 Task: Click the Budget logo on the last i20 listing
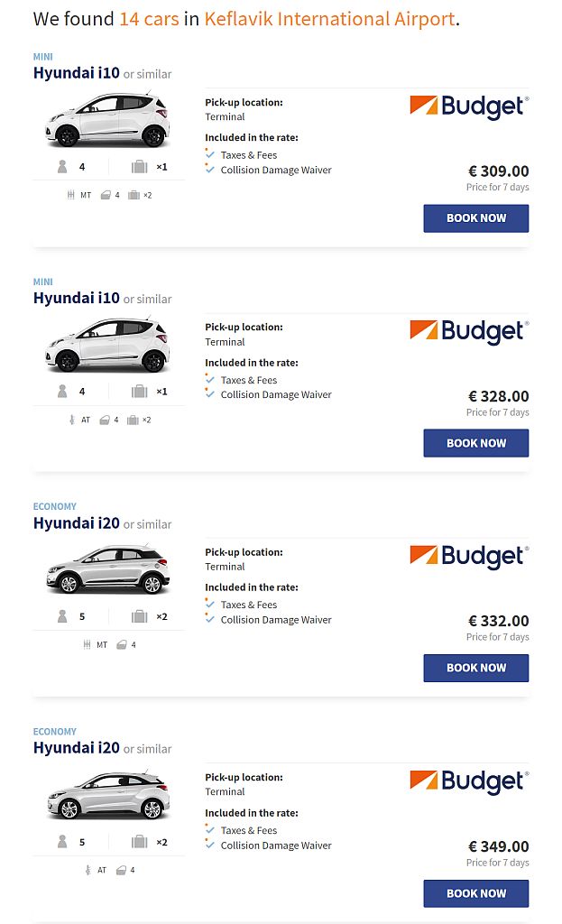click(x=469, y=781)
